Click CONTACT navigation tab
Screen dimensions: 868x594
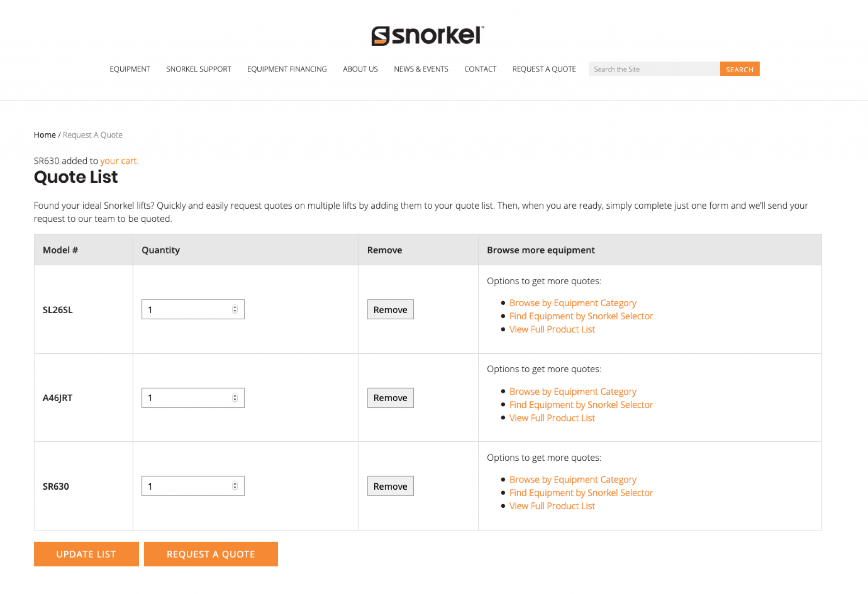(x=480, y=69)
